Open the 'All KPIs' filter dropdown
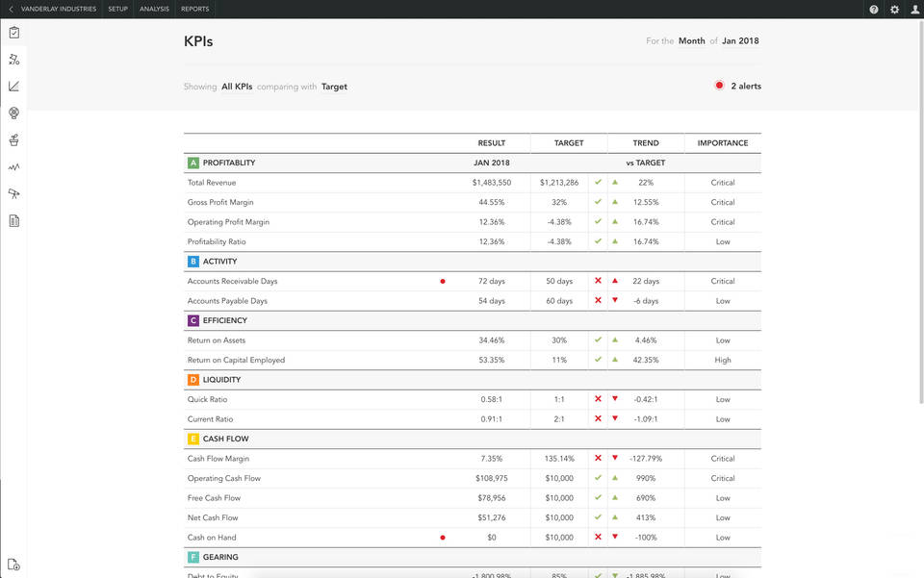Screen dimensions: 924x578 pos(237,87)
